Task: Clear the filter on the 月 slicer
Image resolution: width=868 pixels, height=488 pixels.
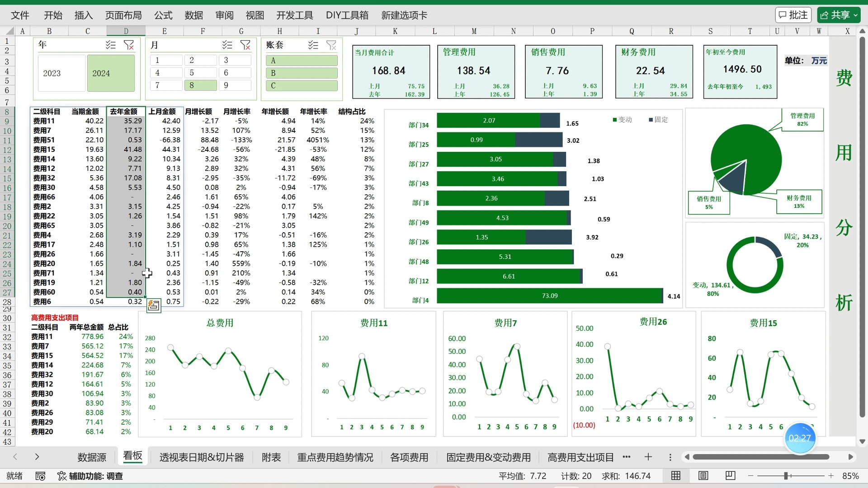Action: (245, 45)
